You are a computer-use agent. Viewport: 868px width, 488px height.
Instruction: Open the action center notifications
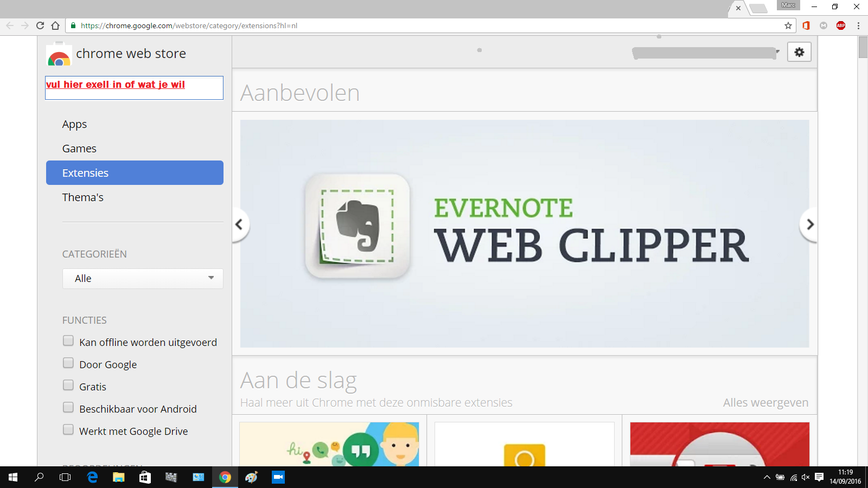coord(819,477)
